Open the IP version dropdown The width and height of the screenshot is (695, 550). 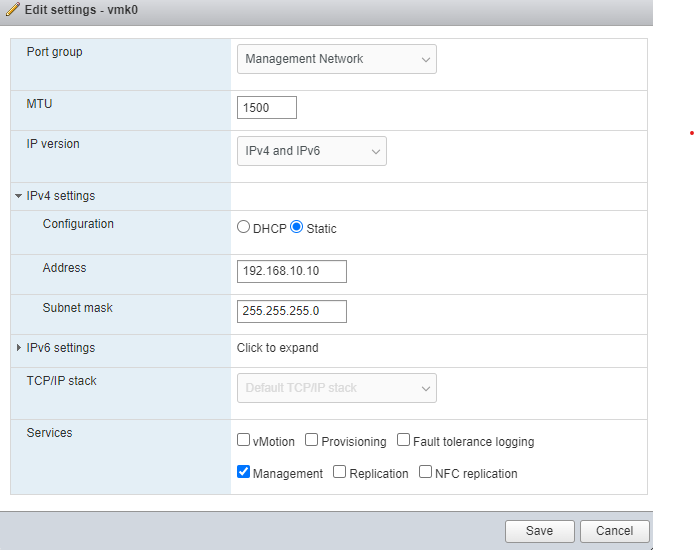click(312, 151)
